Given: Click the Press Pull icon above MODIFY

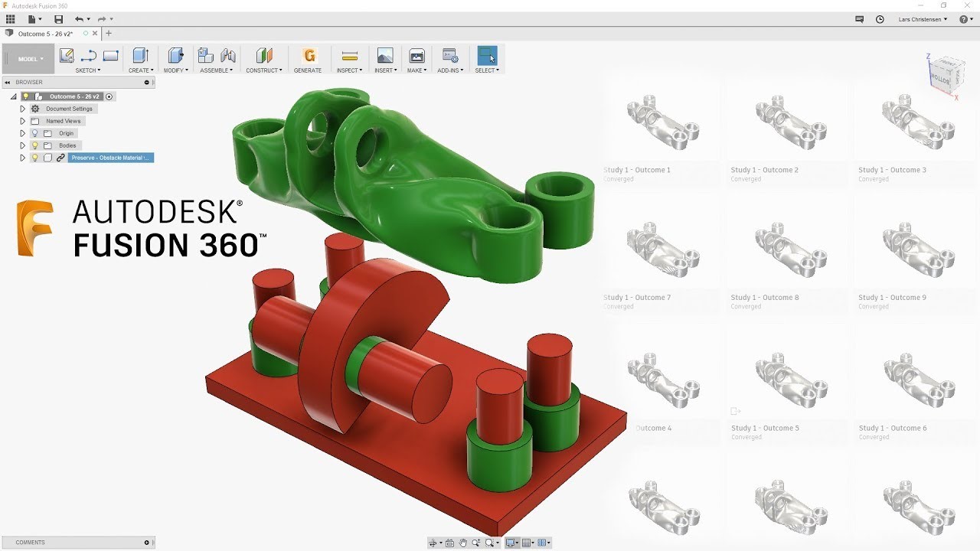Looking at the screenshot, I should [175, 55].
